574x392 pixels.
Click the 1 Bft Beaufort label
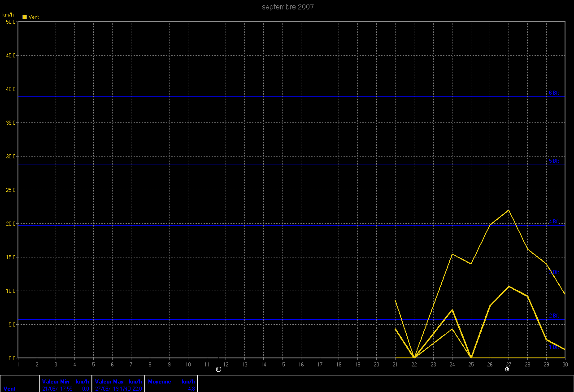[554, 347]
